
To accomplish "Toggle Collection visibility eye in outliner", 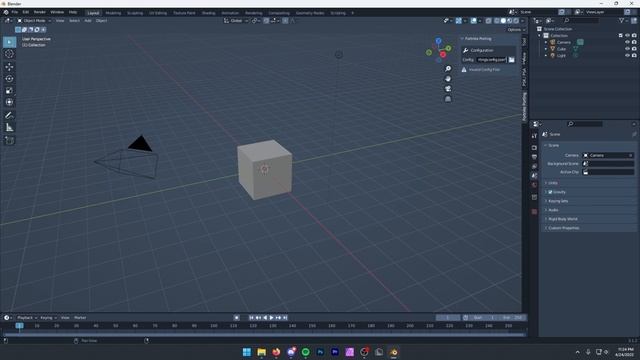I will [627, 36].
